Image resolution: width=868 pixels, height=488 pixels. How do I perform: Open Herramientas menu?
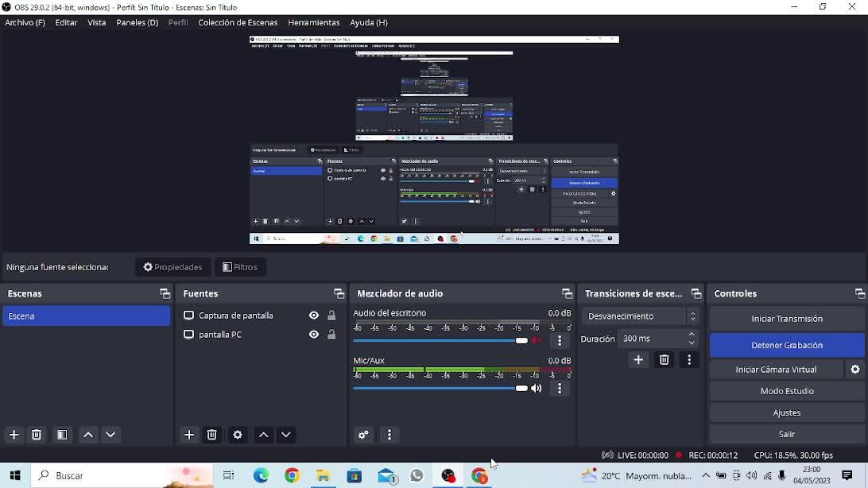click(313, 23)
